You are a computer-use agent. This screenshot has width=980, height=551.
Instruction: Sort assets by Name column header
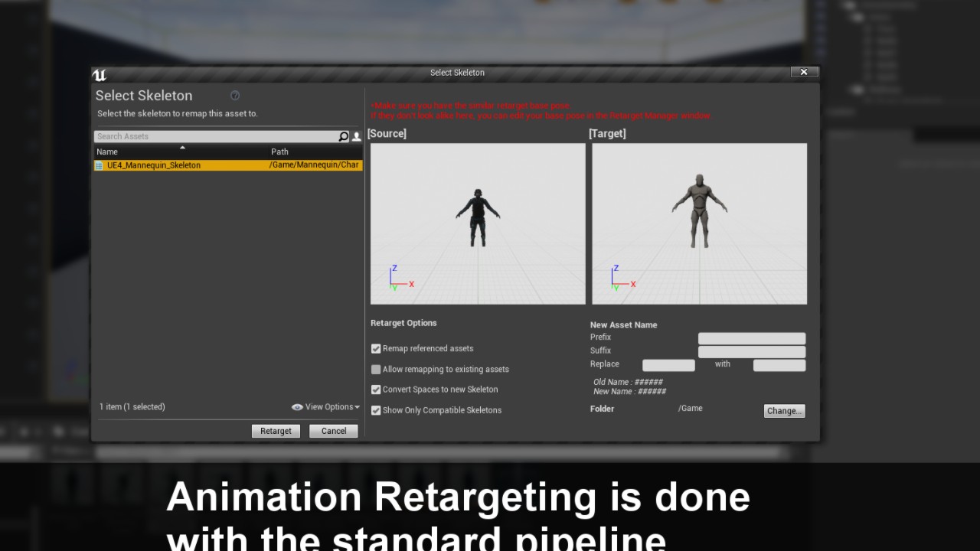[107, 152]
